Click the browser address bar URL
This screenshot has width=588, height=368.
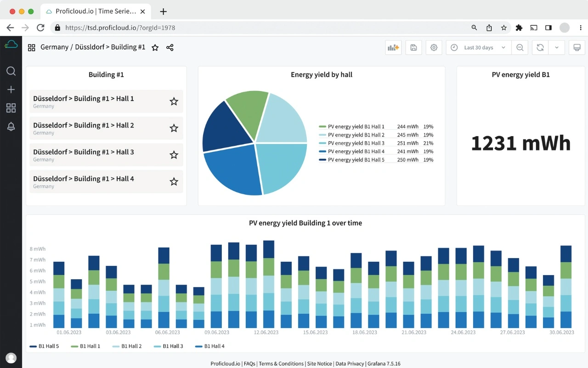(x=120, y=28)
